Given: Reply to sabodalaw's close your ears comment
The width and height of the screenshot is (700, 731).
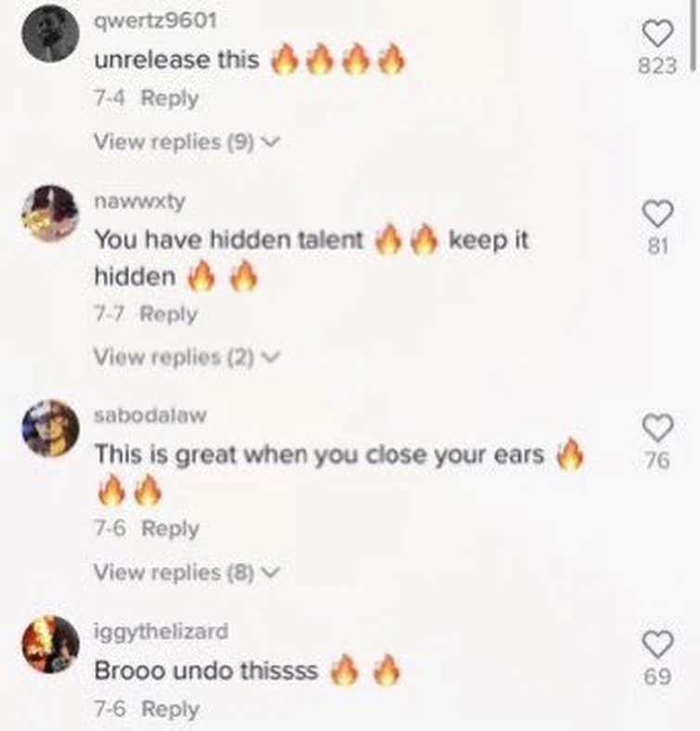Looking at the screenshot, I should pyautogui.click(x=170, y=529).
